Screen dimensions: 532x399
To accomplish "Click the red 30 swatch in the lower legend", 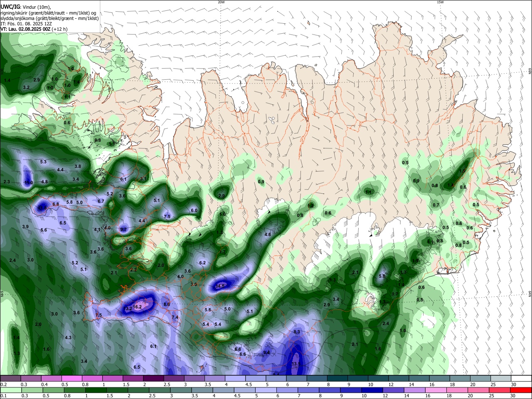I will point(521,390).
